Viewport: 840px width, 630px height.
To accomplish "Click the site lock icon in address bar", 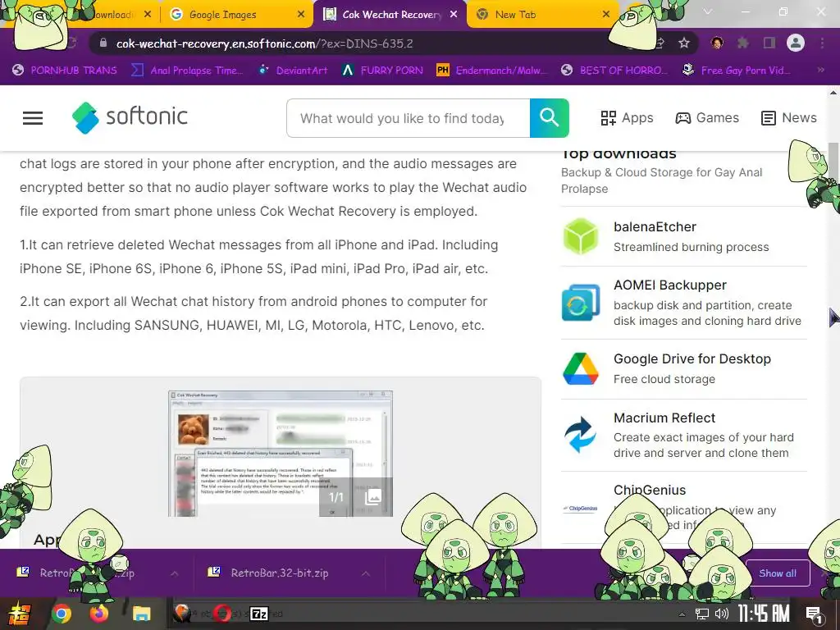I will pos(103,43).
